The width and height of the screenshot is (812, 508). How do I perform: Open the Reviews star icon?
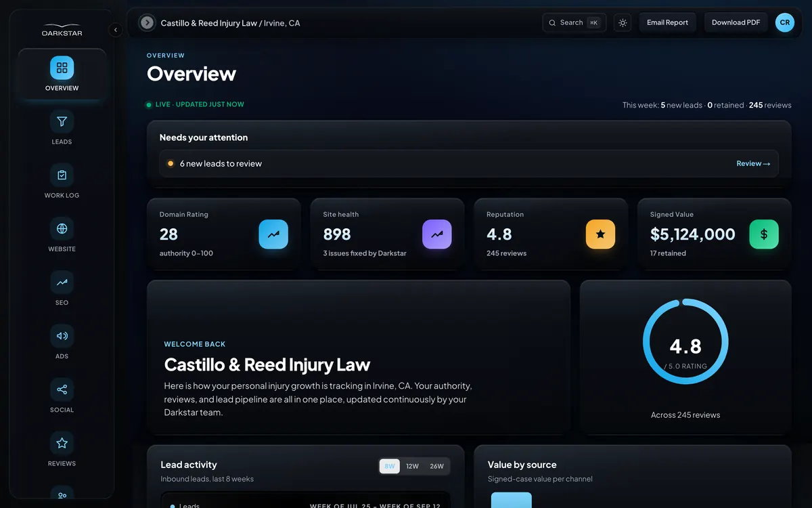62,443
